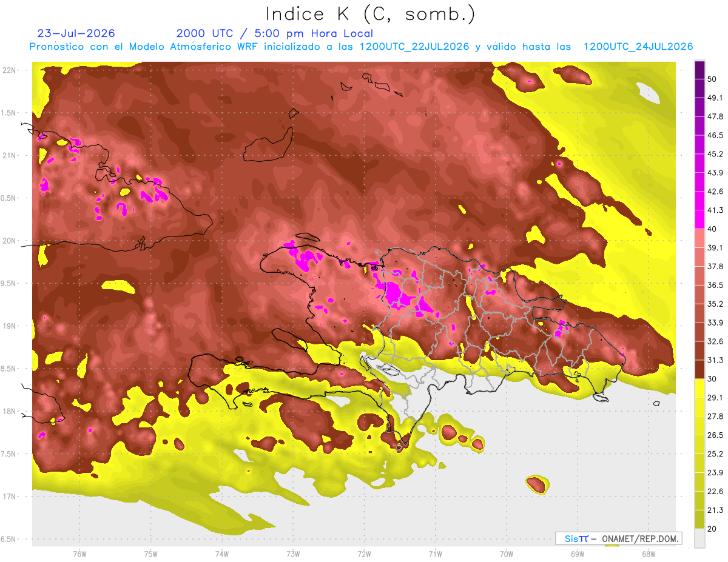Viewport: 728px width, 562px height.
Task: Click the colorbar label '35.2'
Action: [715, 304]
